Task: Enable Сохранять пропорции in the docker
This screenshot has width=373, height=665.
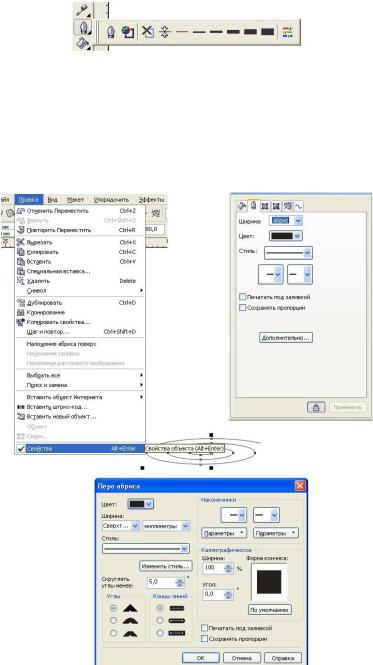Action: click(x=243, y=308)
